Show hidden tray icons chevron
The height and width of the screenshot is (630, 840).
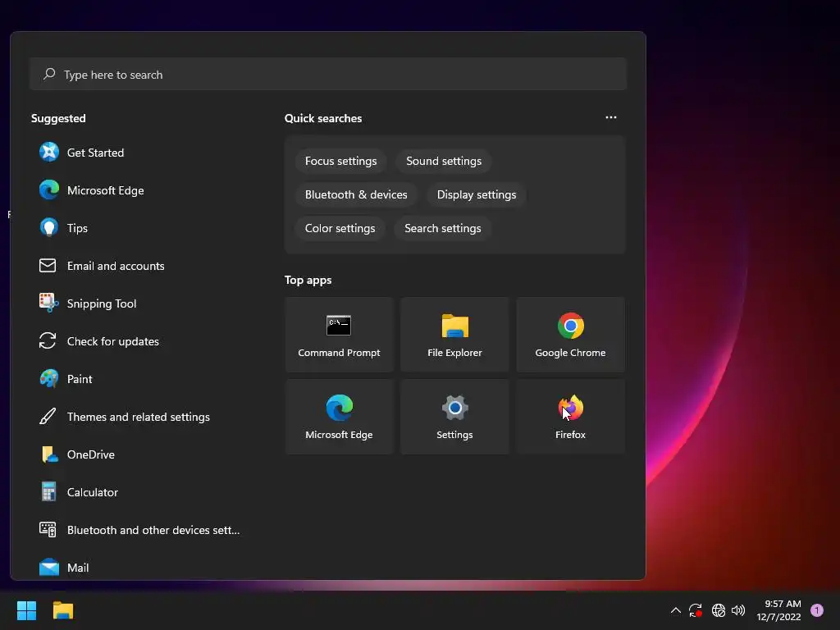(676, 610)
